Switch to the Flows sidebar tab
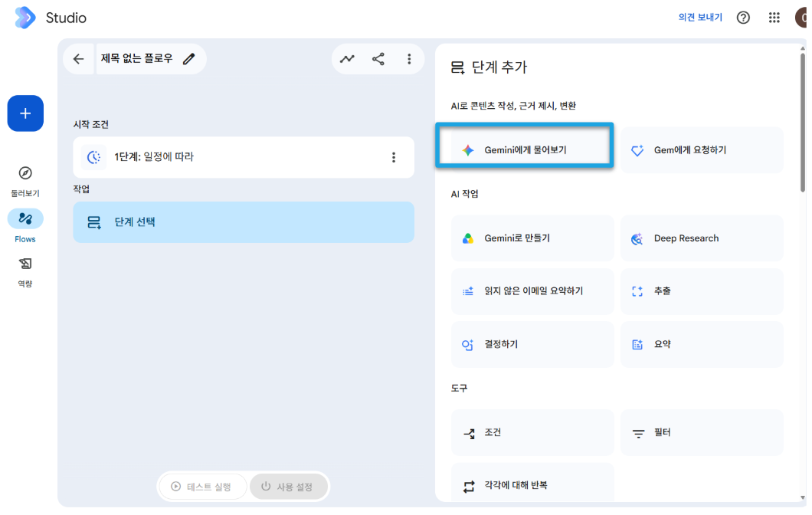Image resolution: width=812 pixels, height=515 pixels. pos(25,226)
